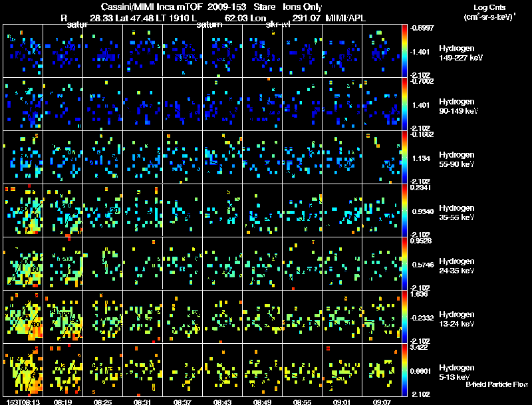The width and height of the screenshot is (532, 405).
Task: Open the 5-13 keV image panel at 08:13
Action: point(23,370)
